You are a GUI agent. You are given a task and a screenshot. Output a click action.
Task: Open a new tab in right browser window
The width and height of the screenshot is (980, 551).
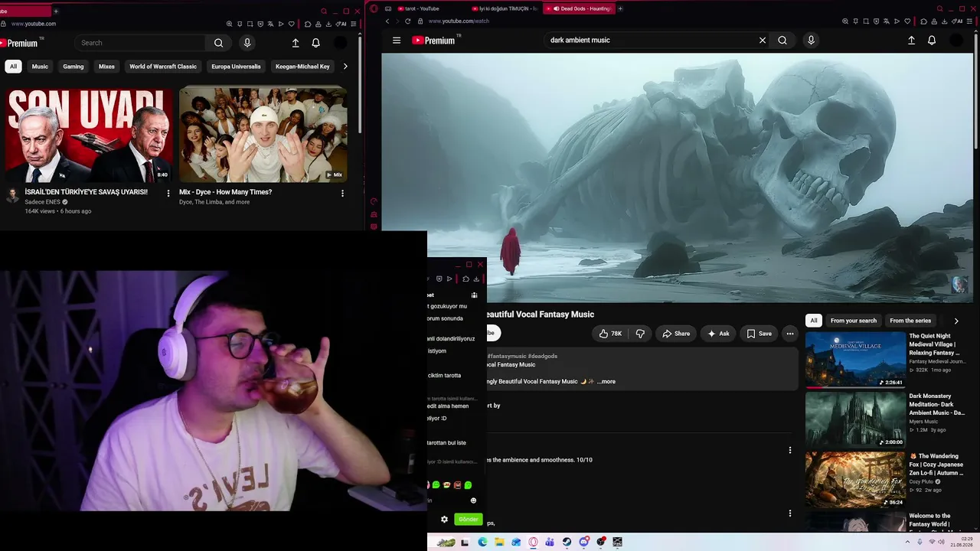tap(620, 8)
